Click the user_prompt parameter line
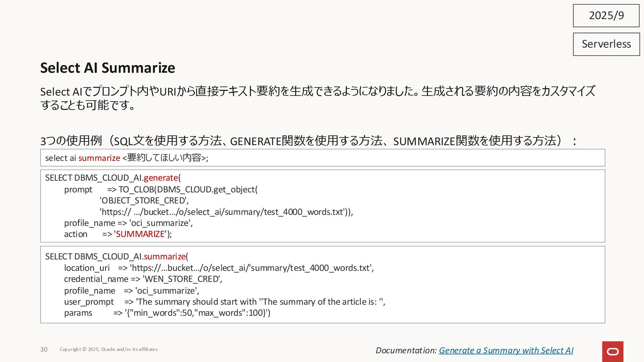644x362 pixels. 224,302
